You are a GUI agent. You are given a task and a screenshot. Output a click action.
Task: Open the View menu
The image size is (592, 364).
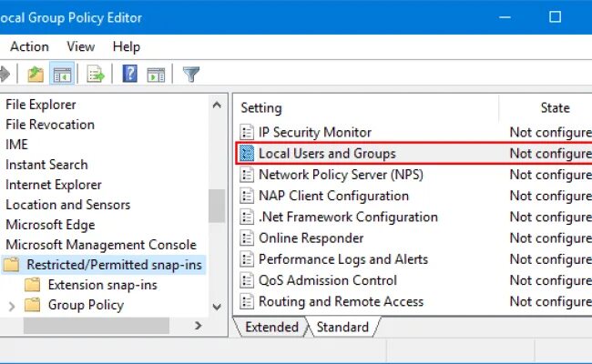pos(80,46)
